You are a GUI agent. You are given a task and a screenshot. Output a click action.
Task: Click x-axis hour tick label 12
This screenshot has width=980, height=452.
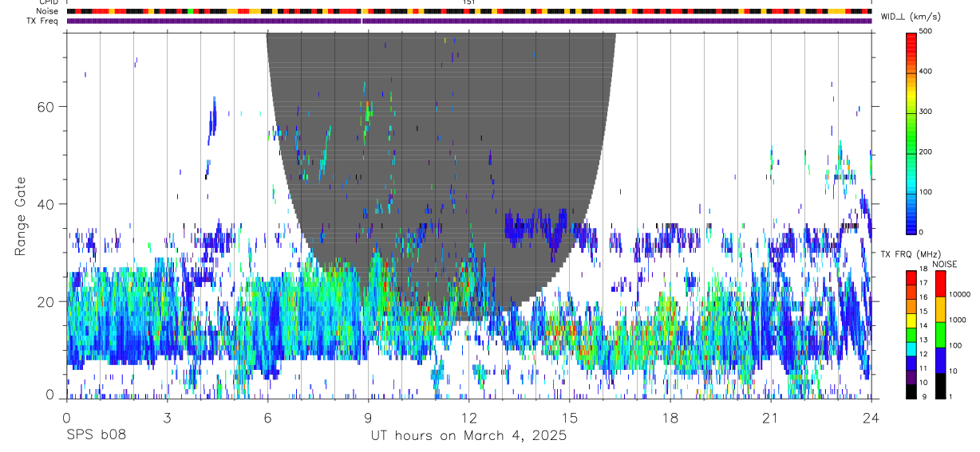[x=468, y=419]
